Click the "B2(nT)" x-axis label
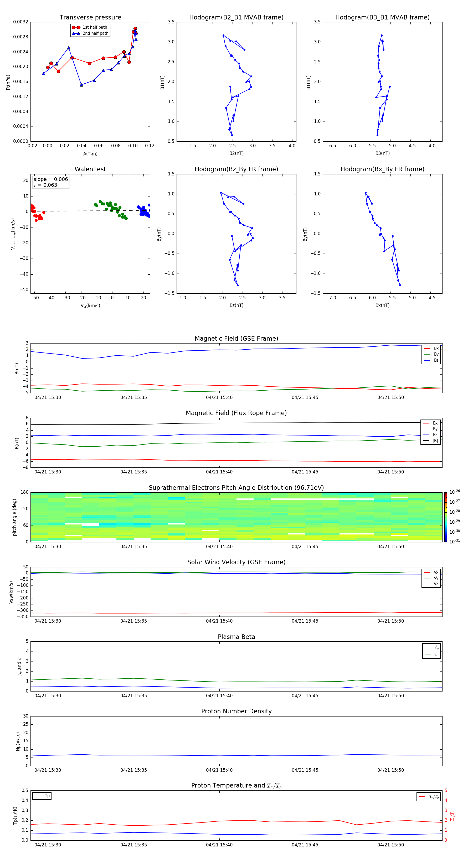 tap(236, 153)
